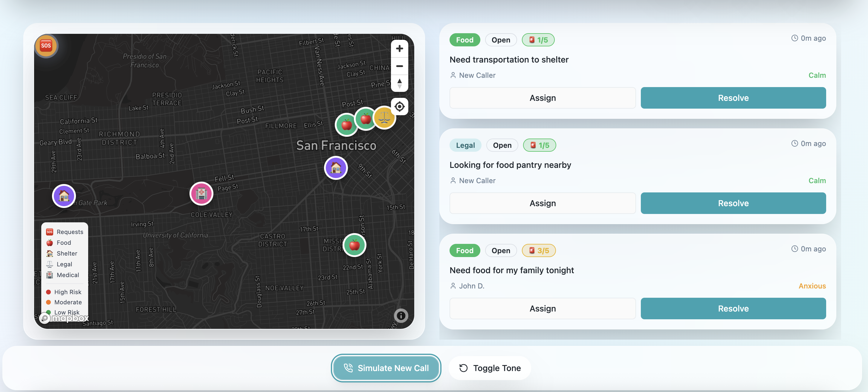Open the Mapbox logo link

coord(64,318)
